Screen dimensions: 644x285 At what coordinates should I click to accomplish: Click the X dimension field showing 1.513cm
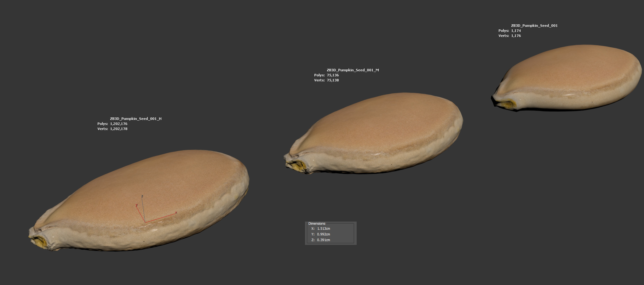(324, 229)
